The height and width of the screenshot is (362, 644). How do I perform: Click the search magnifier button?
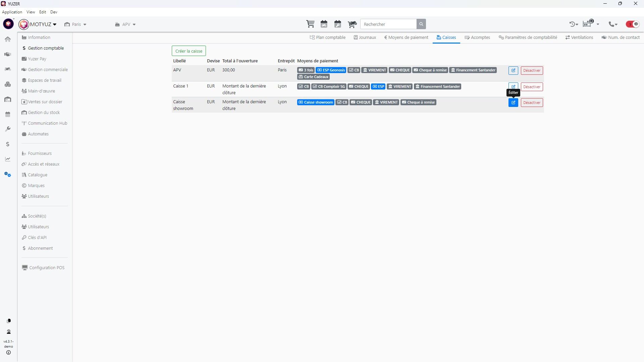421,24
